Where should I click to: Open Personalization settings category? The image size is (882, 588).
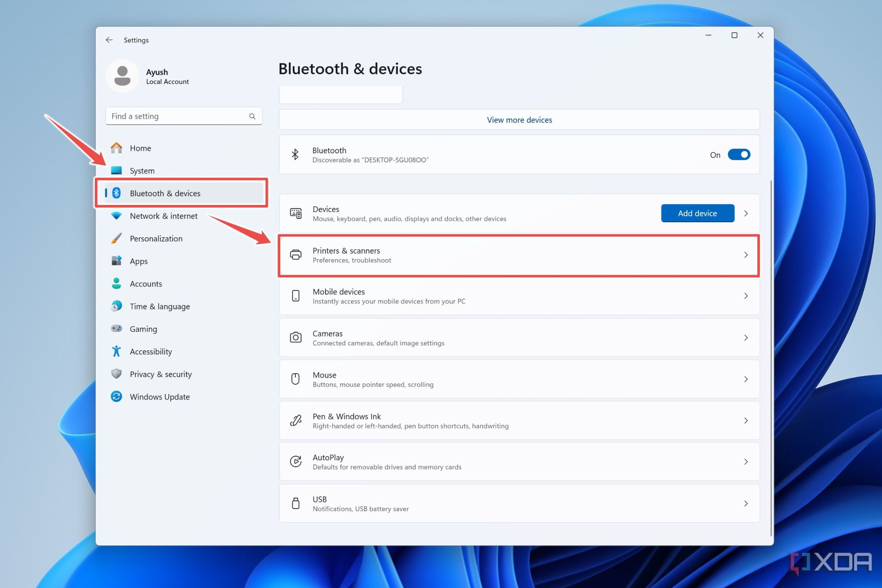[184, 239]
